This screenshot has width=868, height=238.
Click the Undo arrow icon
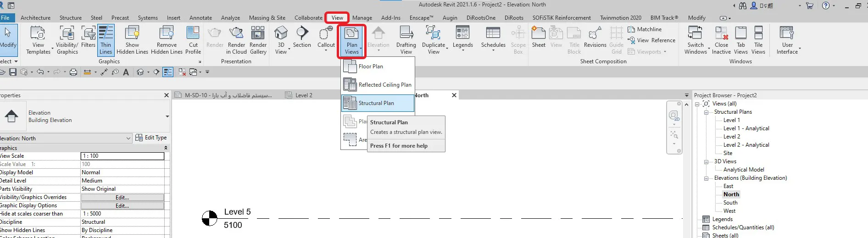[x=40, y=72]
